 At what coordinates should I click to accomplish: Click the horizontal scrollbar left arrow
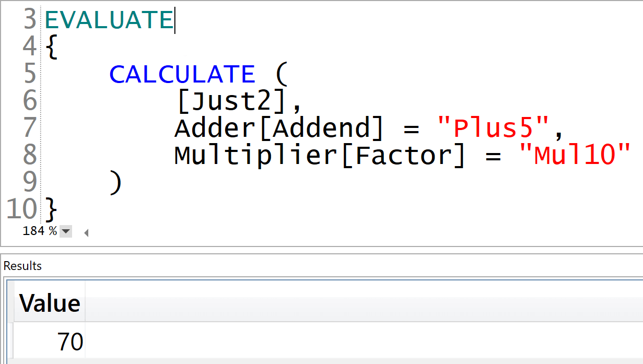[86, 233]
